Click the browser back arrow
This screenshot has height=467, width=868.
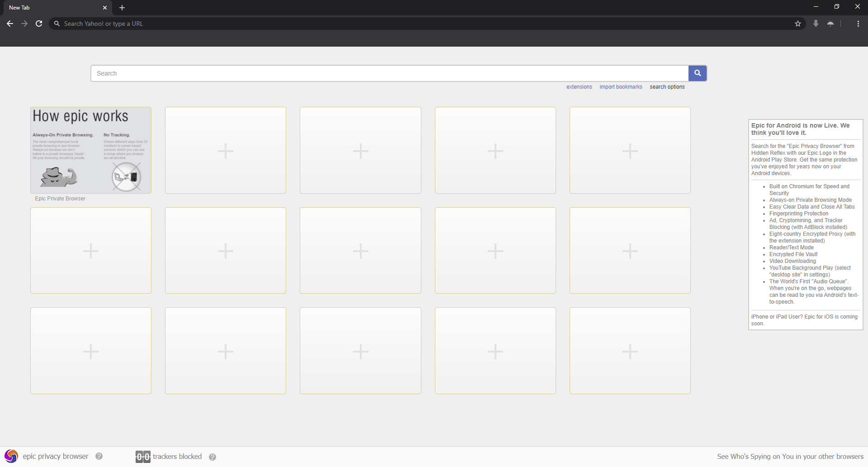(x=10, y=24)
